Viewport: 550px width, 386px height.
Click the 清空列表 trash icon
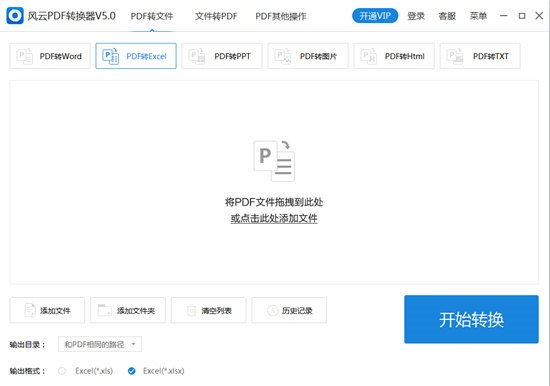coord(191,310)
